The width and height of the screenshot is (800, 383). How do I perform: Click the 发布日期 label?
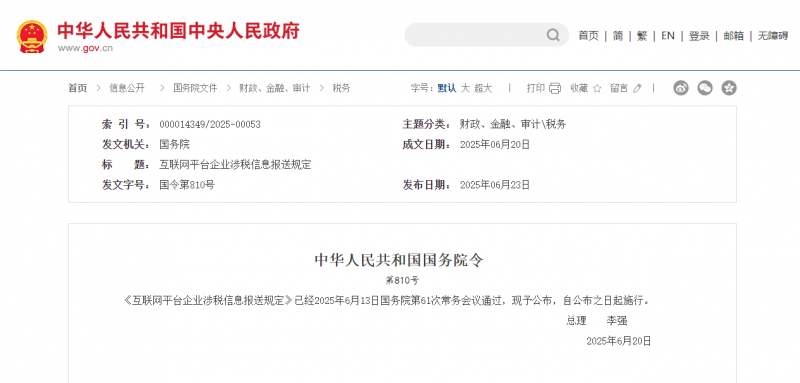[427, 185]
